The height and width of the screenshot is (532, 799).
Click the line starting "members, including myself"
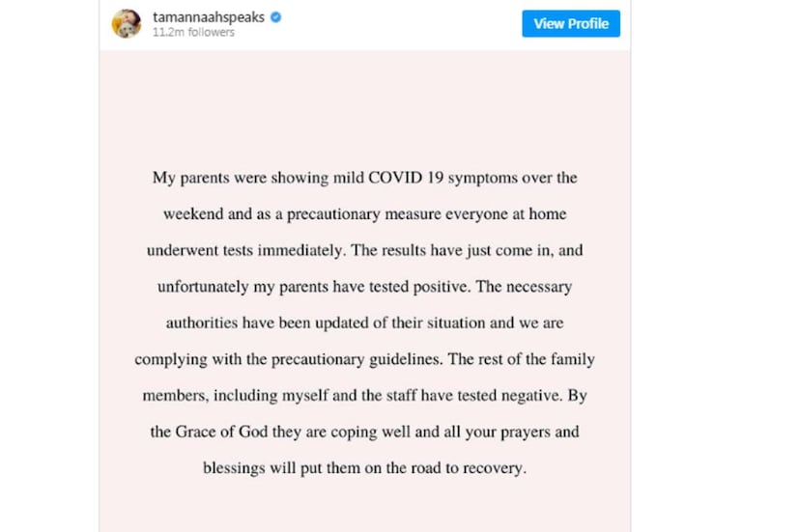[x=364, y=395]
